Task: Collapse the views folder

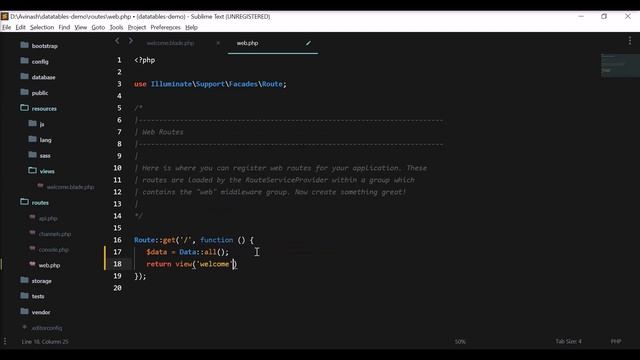Action: 33,170
